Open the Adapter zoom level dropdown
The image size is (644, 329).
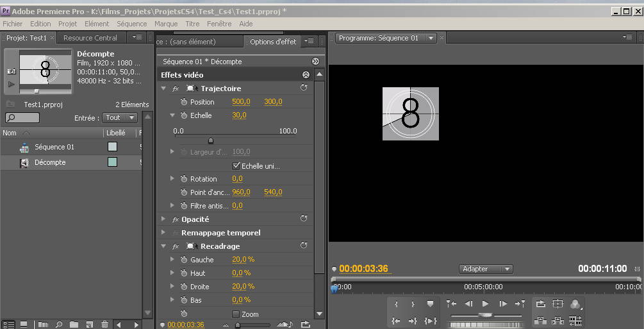point(486,269)
